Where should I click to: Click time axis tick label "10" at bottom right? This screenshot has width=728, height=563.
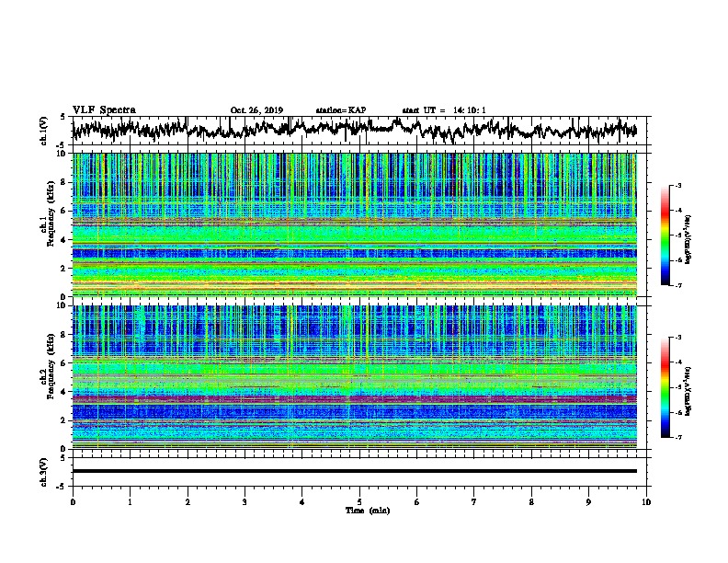coord(646,502)
